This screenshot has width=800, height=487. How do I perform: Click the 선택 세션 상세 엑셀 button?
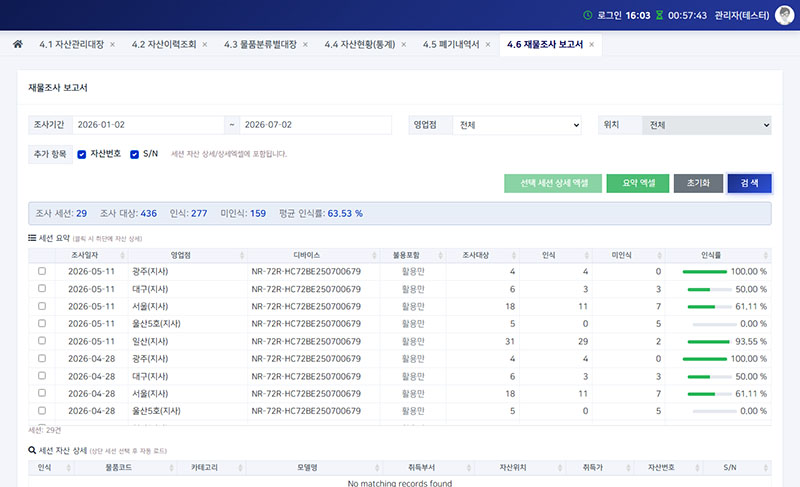[x=553, y=183]
